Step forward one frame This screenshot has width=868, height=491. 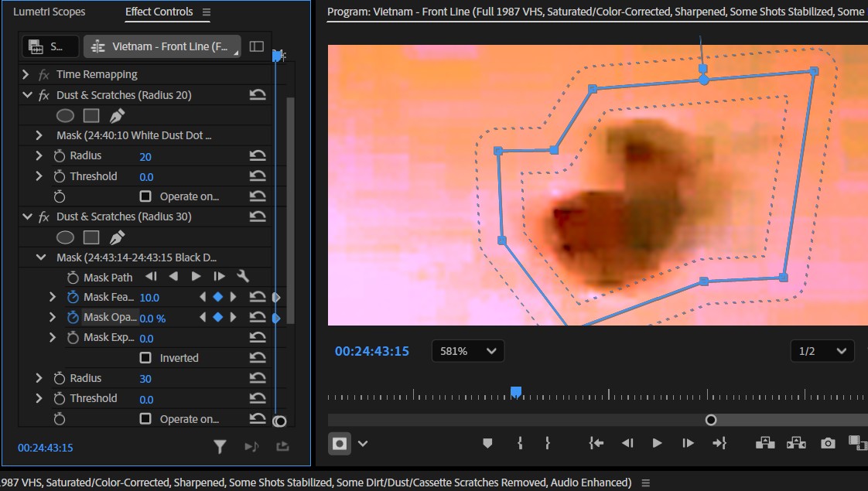(688, 443)
